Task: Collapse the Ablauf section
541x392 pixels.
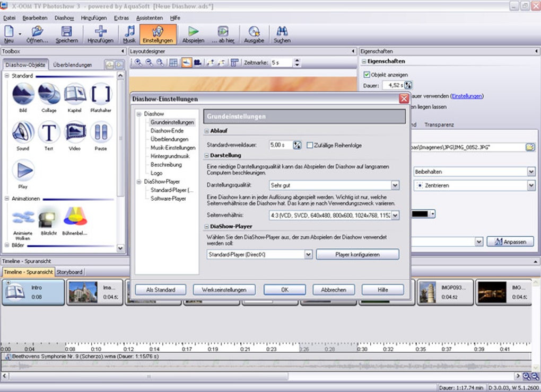Action: [207, 131]
